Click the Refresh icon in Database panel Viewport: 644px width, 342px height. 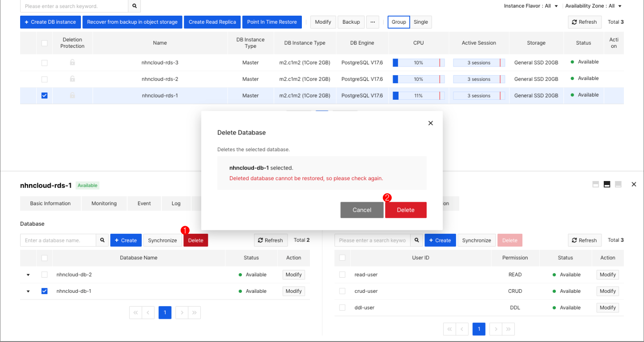[x=271, y=240]
